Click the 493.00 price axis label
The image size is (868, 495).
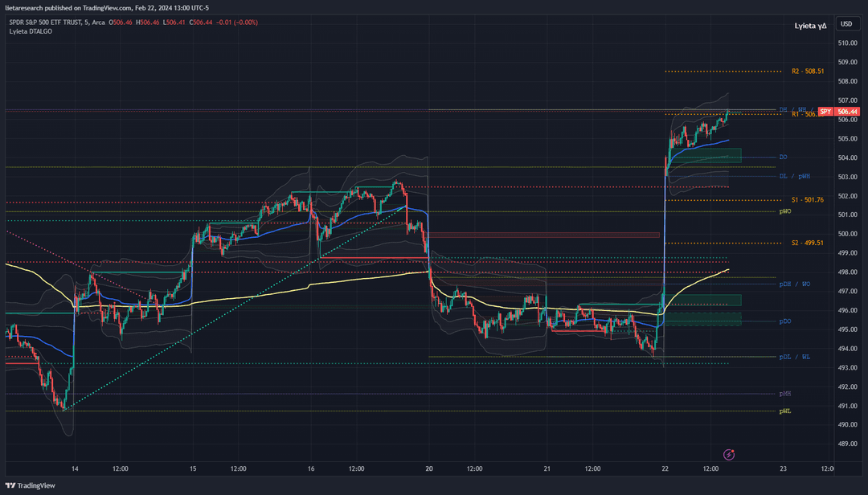point(847,368)
